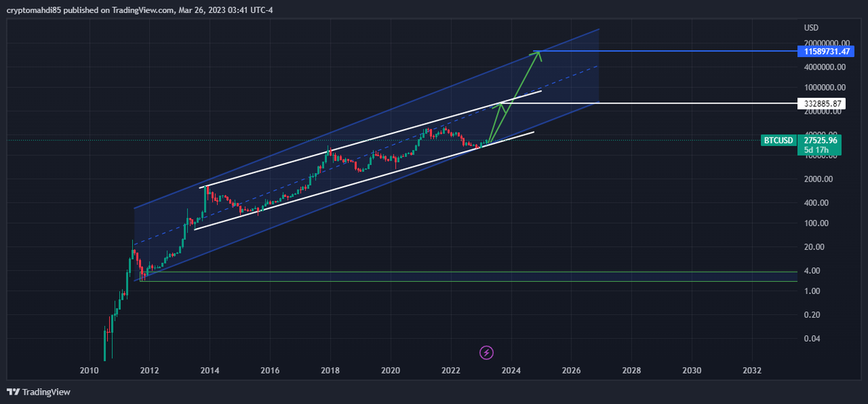Select the 2018 time axis label
This screenshot has height=404, width=868.
pos(330,371)
